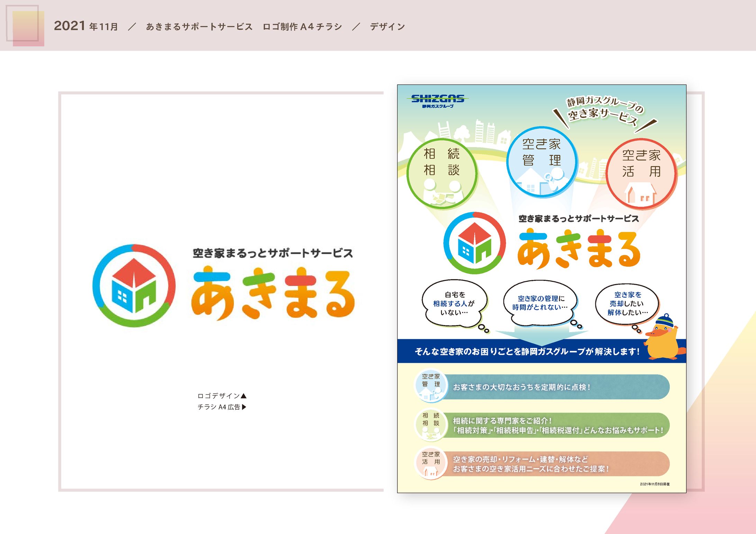This screenshot has height=534, width=756.
Task: Select the green 相続相談 circle
Action: pyautogui.click(x=442, y=173)
